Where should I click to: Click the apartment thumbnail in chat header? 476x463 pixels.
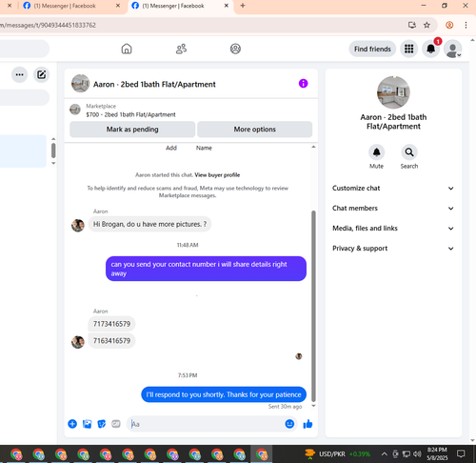(x=80, y=84)
